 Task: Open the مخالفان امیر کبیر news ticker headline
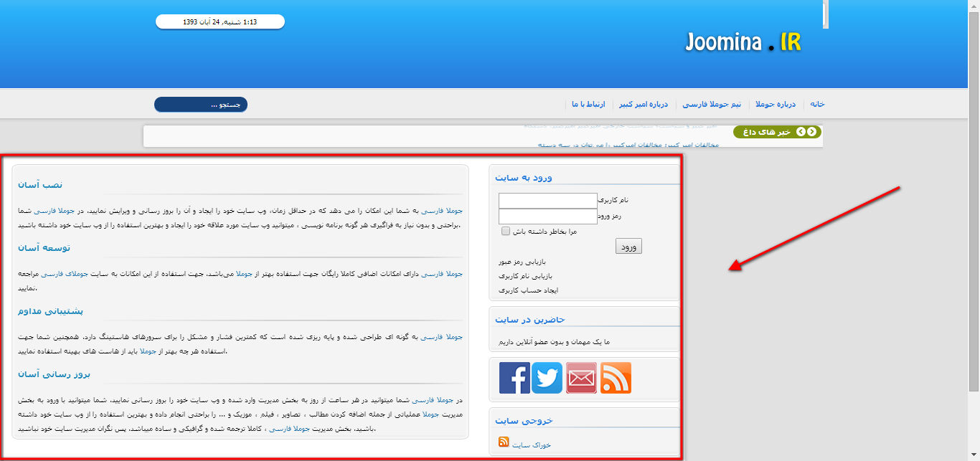pos(628,145)
